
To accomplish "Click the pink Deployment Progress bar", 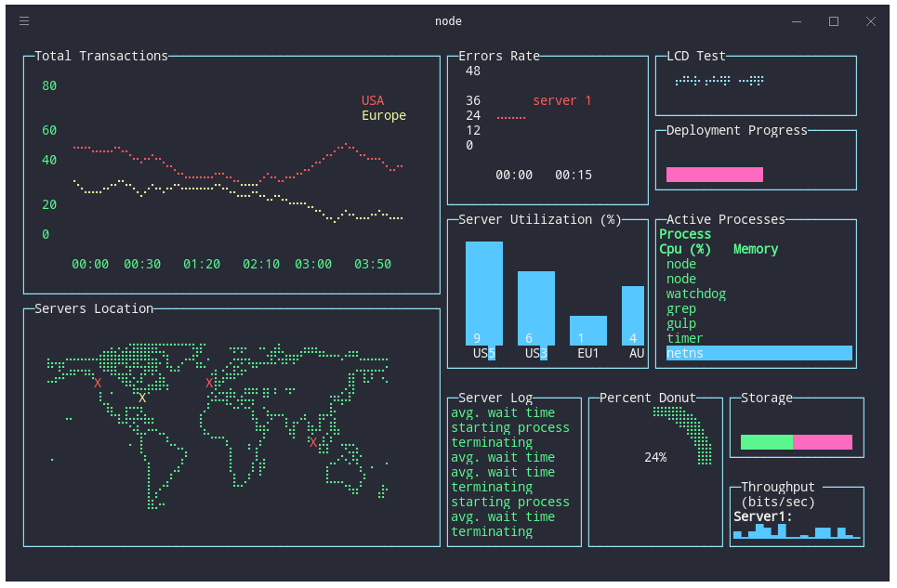I will point(715,175).
